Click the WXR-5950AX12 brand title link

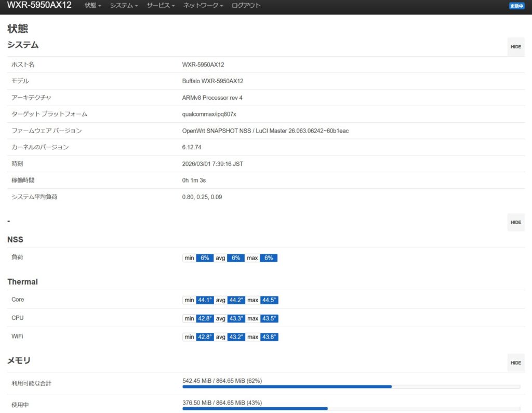click(39, 5)
